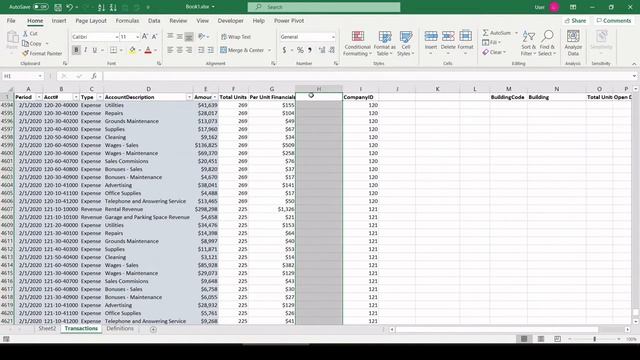Open the font size dropdown
Screen dimensions: 640x360
(138, 37)
